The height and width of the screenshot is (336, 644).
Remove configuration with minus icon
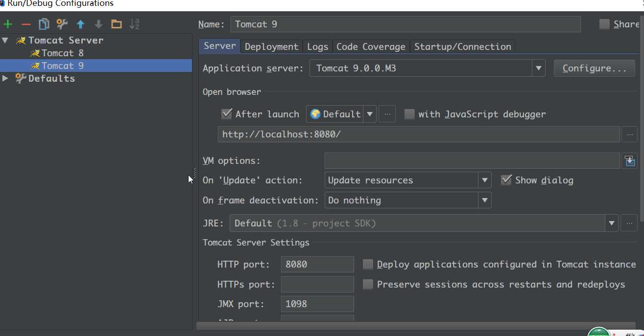point(26,24)
